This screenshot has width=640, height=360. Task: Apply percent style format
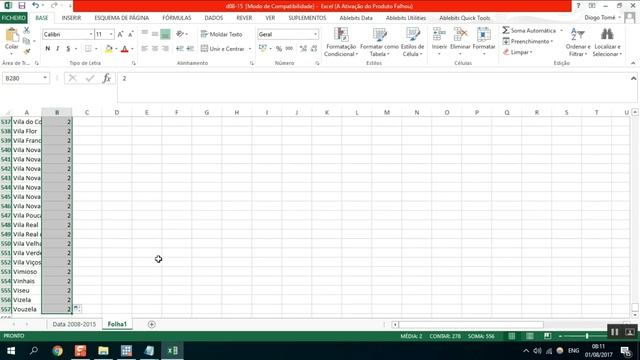279,49
